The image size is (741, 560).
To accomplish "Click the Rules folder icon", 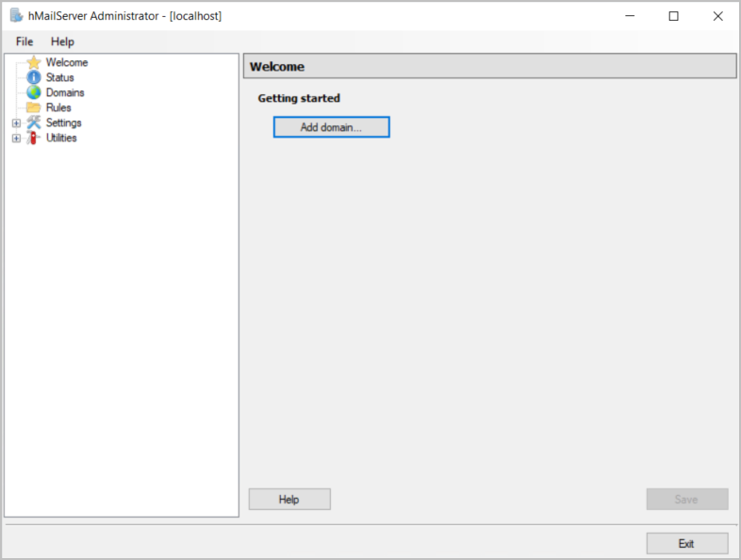I will pyautogui.click(x=34, y=107).
